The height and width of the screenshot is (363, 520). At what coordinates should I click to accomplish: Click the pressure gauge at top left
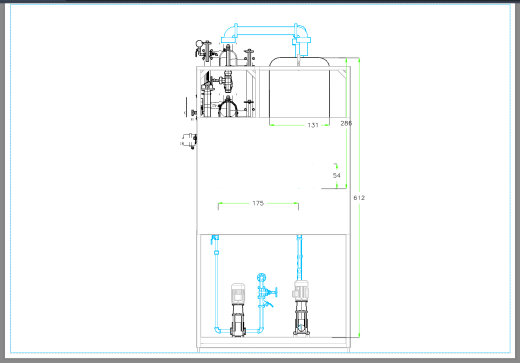click(199, 44)
